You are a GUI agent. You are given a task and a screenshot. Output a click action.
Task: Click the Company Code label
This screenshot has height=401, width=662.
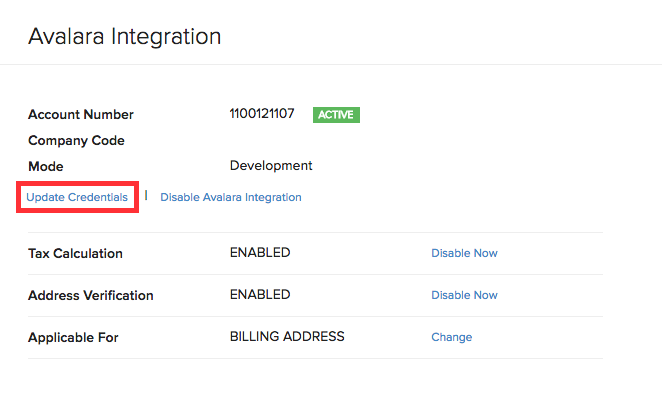pos(76,141)
